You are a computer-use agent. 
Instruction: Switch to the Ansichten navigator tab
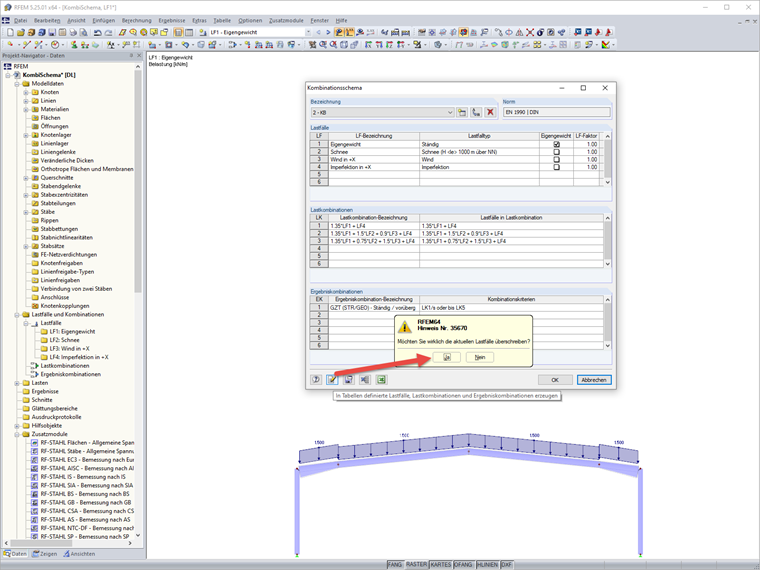[x=79, y=554]
